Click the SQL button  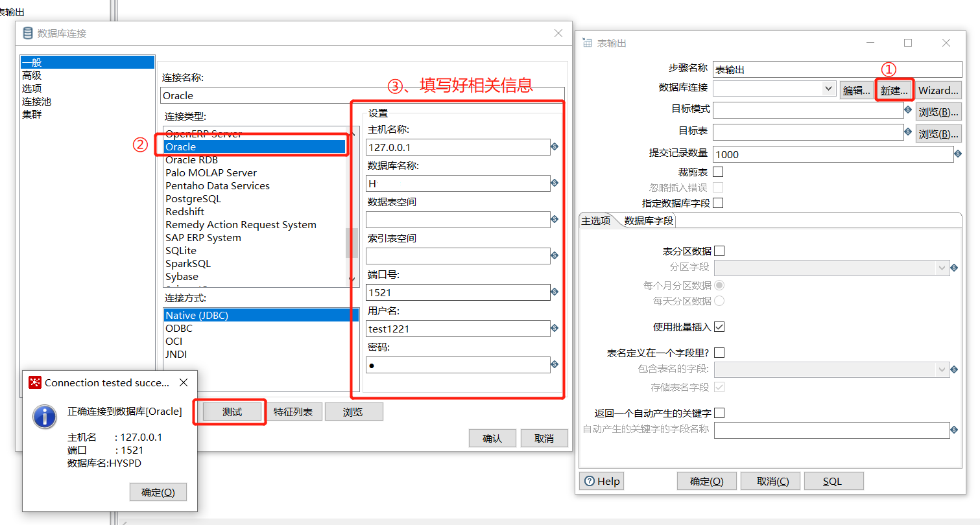point(833,480)
